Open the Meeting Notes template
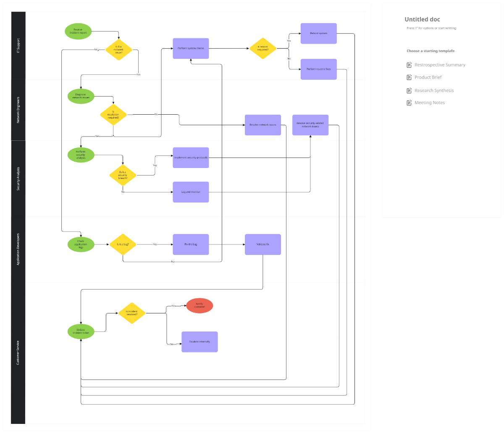504x434 pixels. click(430, 103)
